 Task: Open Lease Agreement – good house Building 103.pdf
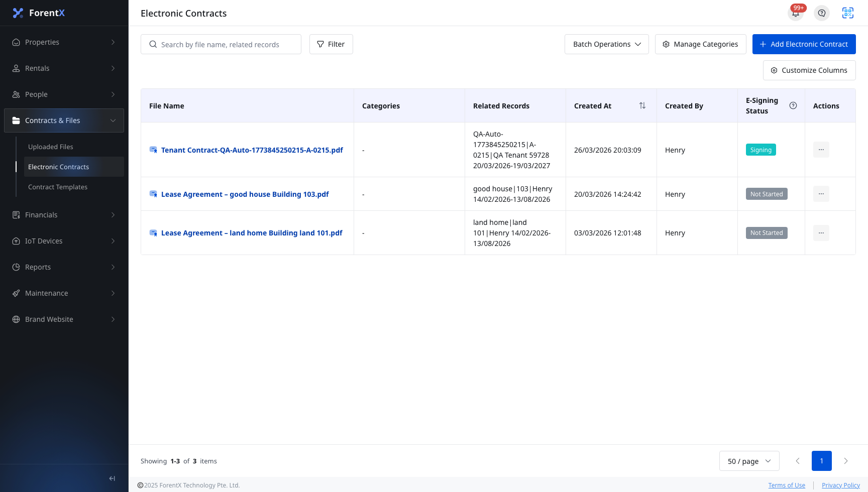245,194
